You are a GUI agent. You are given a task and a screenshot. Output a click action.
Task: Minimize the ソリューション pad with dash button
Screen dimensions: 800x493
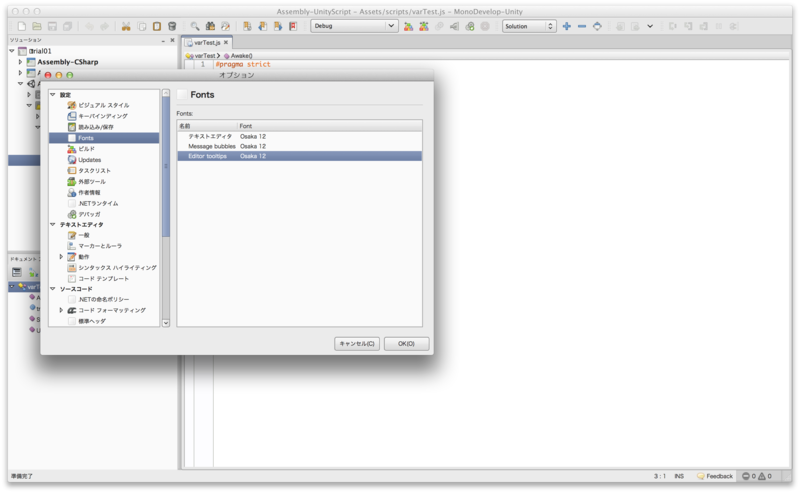click(163, 40)
